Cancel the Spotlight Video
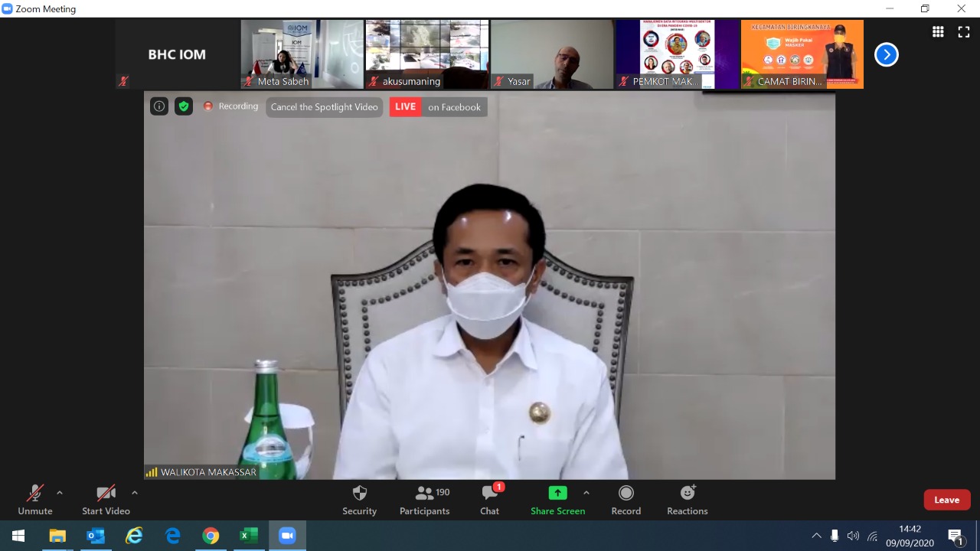The image size is (980, 551). tap(325, 107)
